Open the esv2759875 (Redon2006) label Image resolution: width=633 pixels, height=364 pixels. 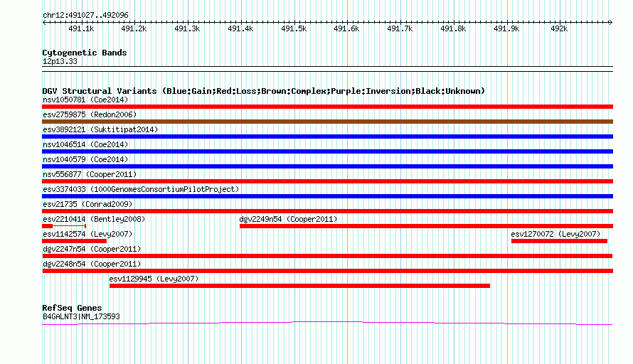(x=90, y=114)
